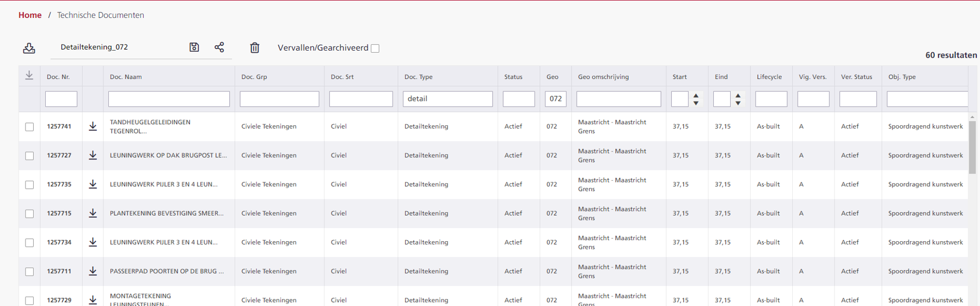Enable the Vervallen/Gearchiveerd checkbox
Screen dimensions: 980x306
pyautogui.click(x=375, y=48)
